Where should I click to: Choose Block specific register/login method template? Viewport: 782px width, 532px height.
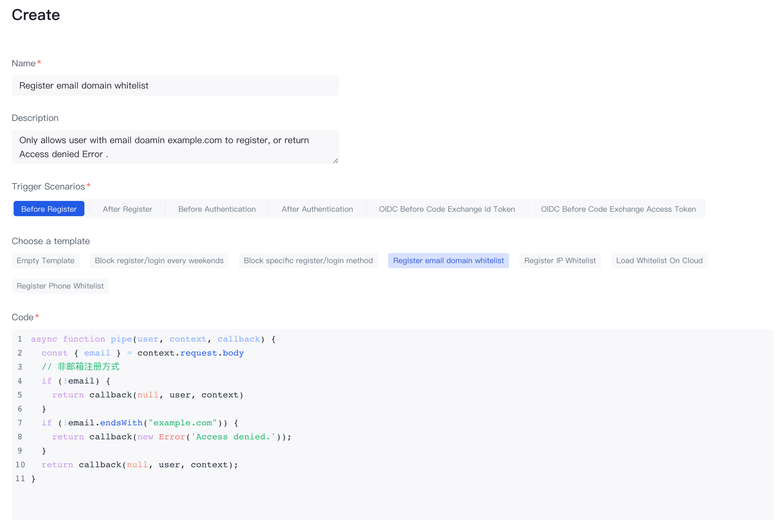click(x=308, y=261)
